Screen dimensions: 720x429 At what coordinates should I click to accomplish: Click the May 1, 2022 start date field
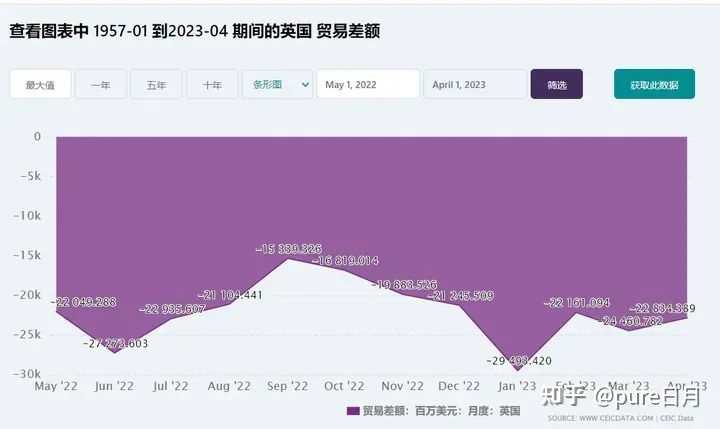click(368, 84)
